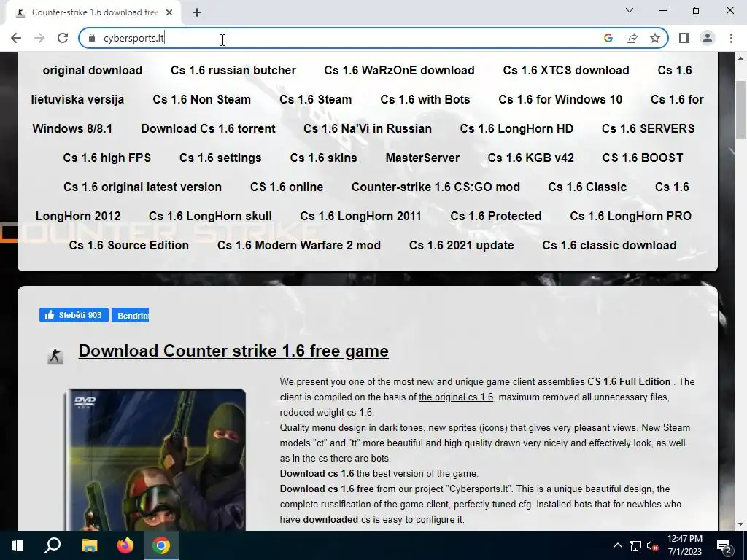This screenshot has height=560, width=747.
Task: Click the Facebook Bendrinti share button
Action: pos(130,315)
